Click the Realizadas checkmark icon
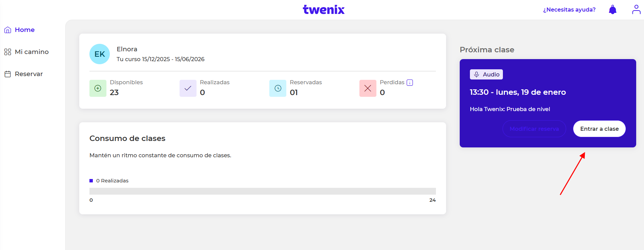Screen dimensions: 644x250 188,88
